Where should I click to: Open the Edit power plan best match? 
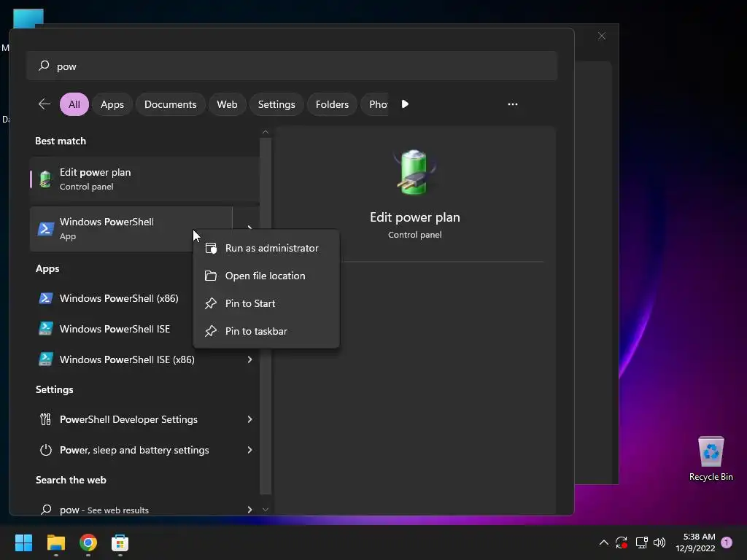click(145, 179)
